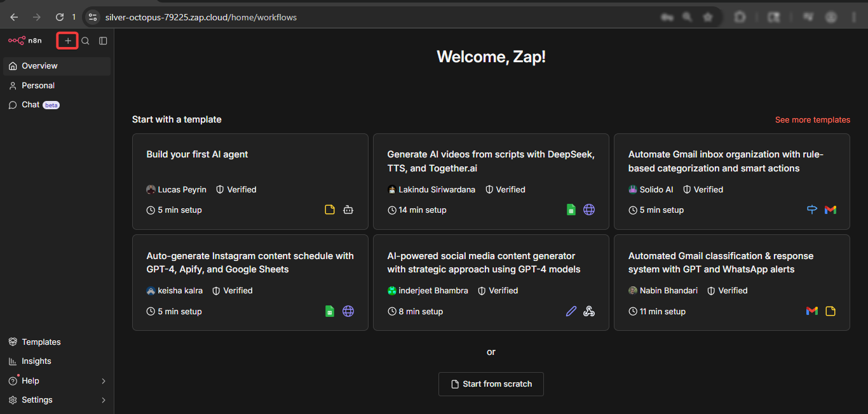Open the Chat beta section
This screenshot has width=868, height=414.
pyautogui.click(x=31, y=105)
